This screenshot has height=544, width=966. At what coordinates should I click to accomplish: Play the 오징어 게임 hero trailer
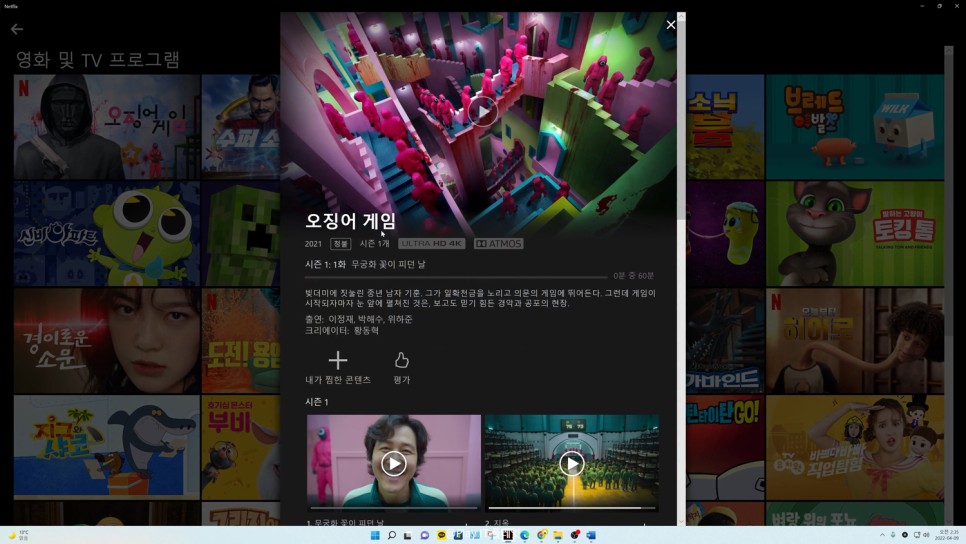coord(482,112)
